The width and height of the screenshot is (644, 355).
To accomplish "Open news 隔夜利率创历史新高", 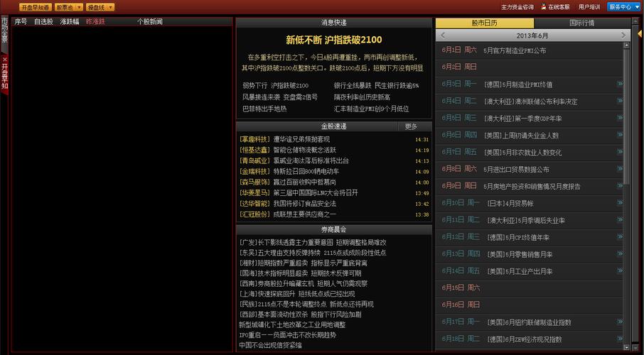I will (x=363, y=97).
